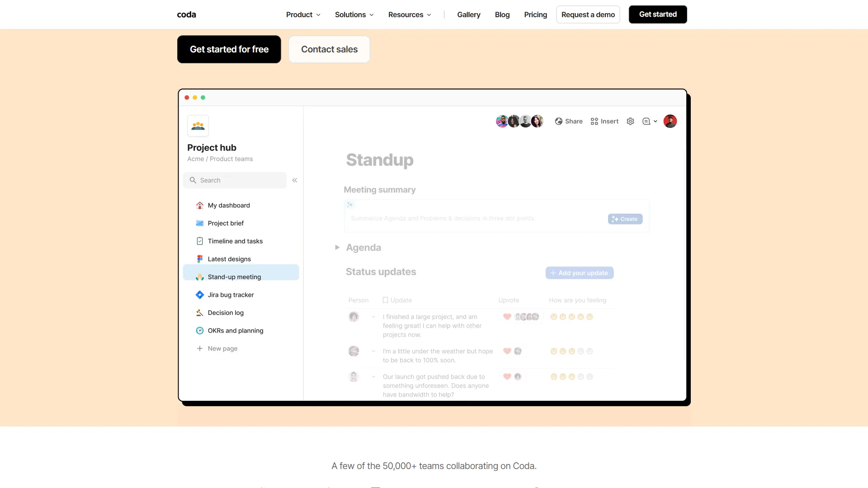
Task: Click the Stand-up meeting icon
Action: pos(200,277)
